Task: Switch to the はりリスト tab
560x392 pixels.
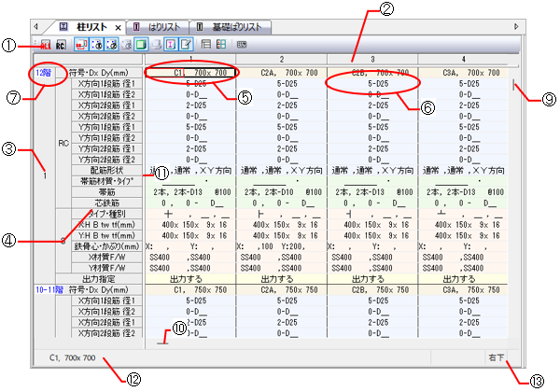Action: pyautogui.click(x=163, y=27)
